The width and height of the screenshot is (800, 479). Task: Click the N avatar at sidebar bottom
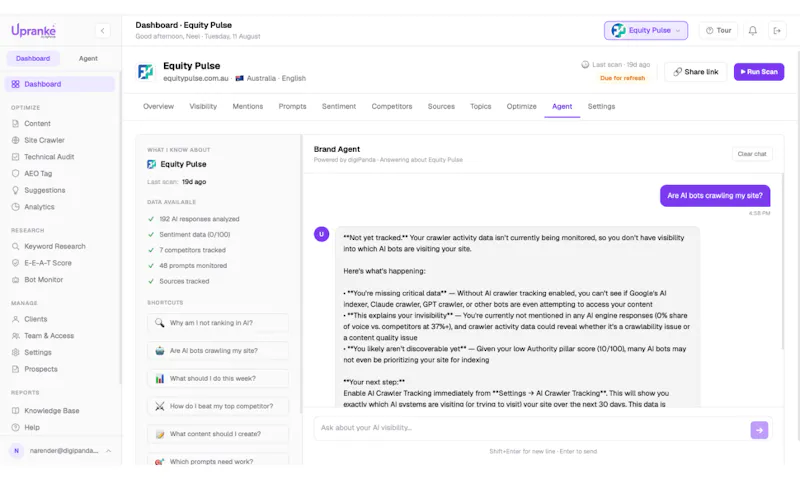pos(16,451)
